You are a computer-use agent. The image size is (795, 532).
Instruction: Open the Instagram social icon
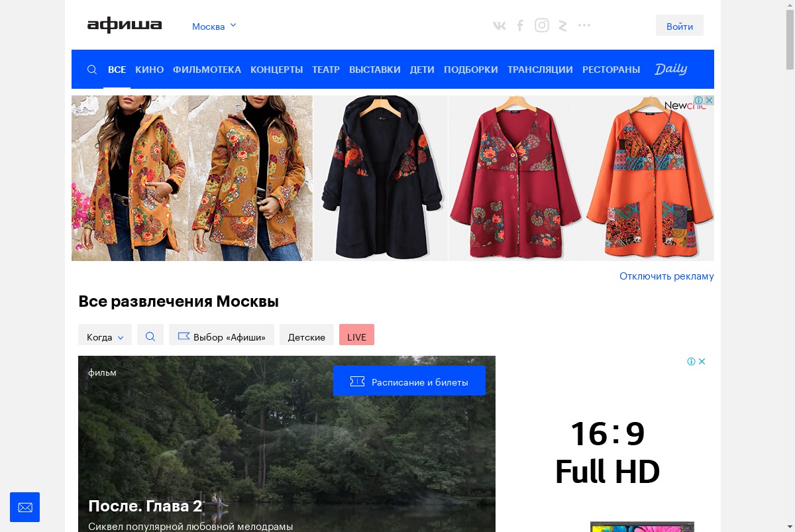pyautogui.click(x=542, y=26)
